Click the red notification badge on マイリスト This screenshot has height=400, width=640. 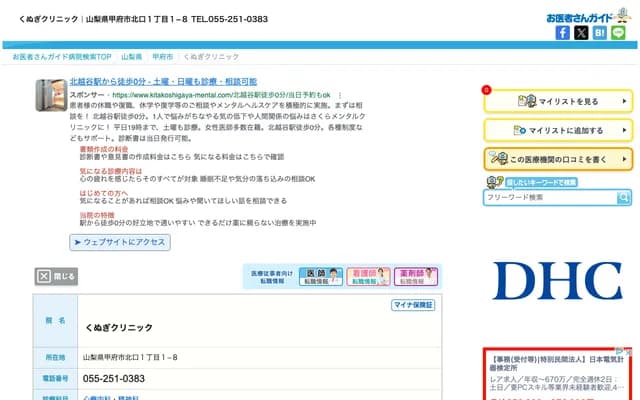click(x=486, y=90)
